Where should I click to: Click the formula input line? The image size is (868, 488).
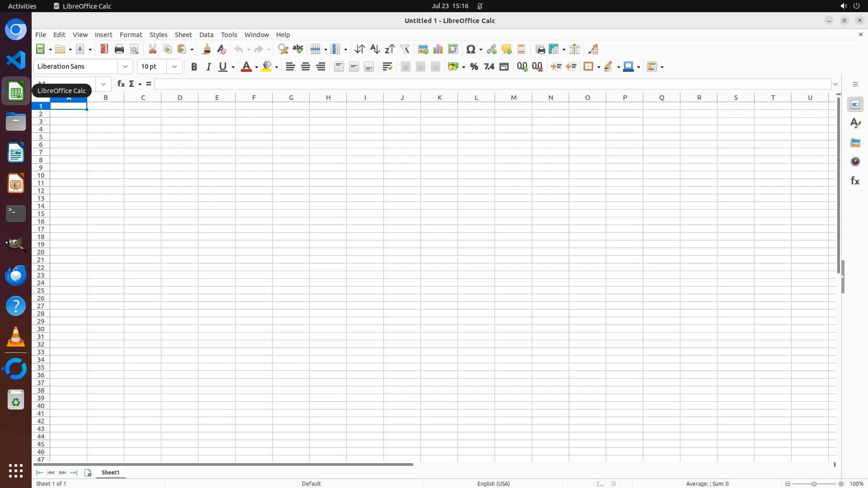tap(493, 84)
